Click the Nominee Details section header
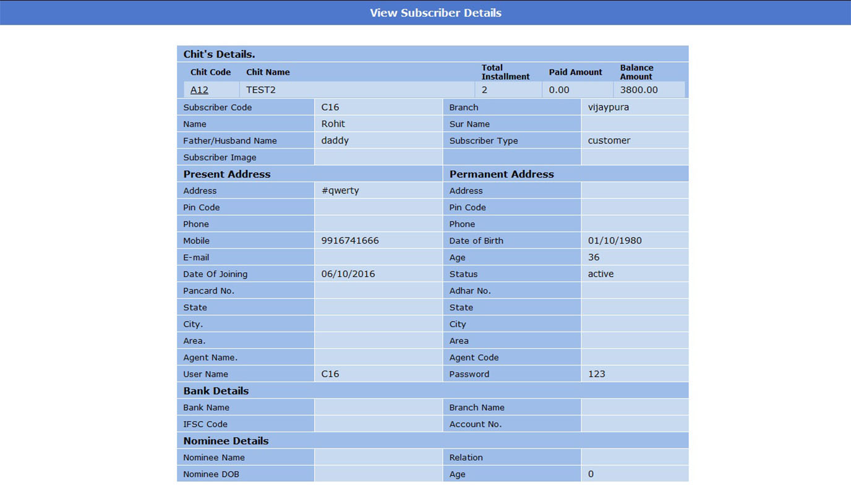The image size is (851, 504). tap(226, 441)
